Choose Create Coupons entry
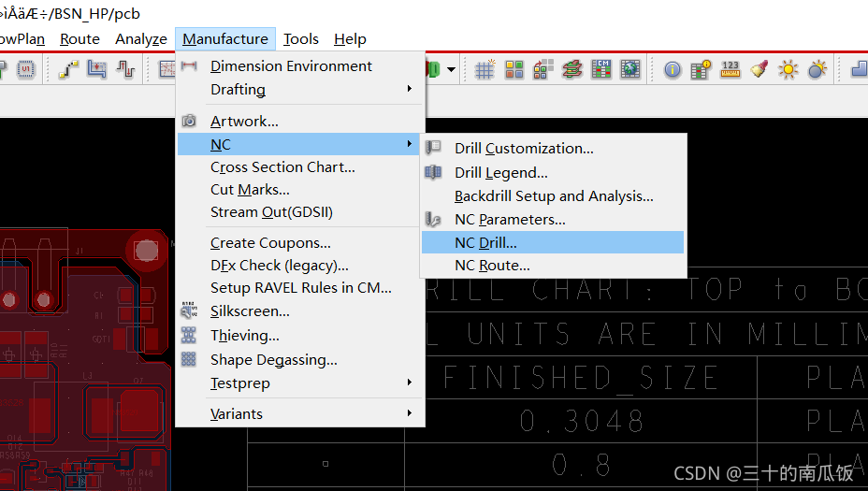The image size is (868, 491). 300,243
